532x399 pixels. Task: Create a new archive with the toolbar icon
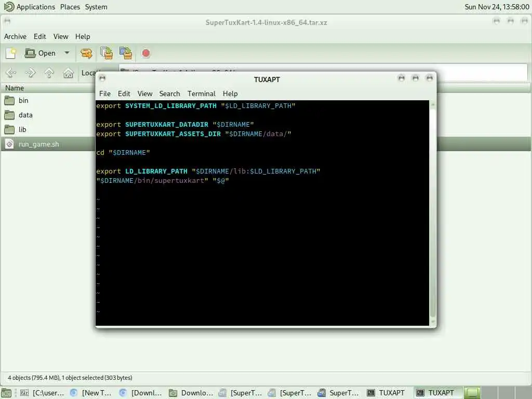(11, 54)
